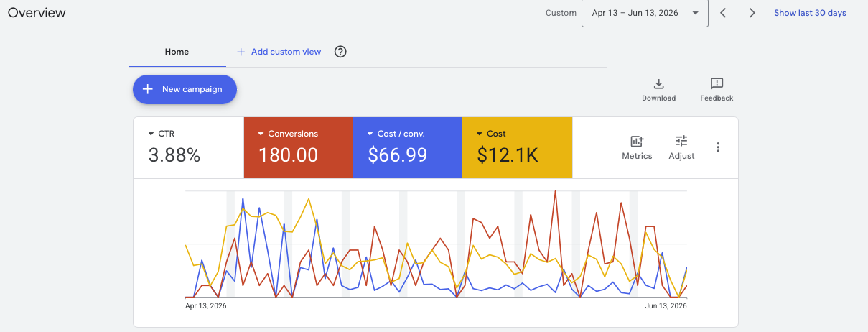Open the Conversions metric dropdown arrow
This screenshot has width=868, height=332.
[x=260, y=134]
